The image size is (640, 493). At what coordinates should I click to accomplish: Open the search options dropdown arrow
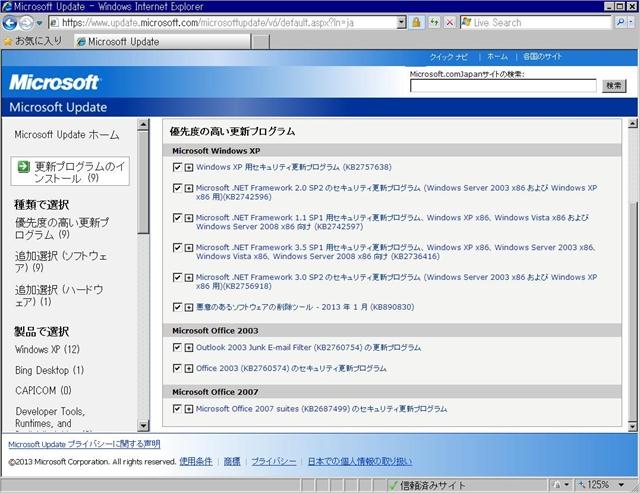(632, 22)
